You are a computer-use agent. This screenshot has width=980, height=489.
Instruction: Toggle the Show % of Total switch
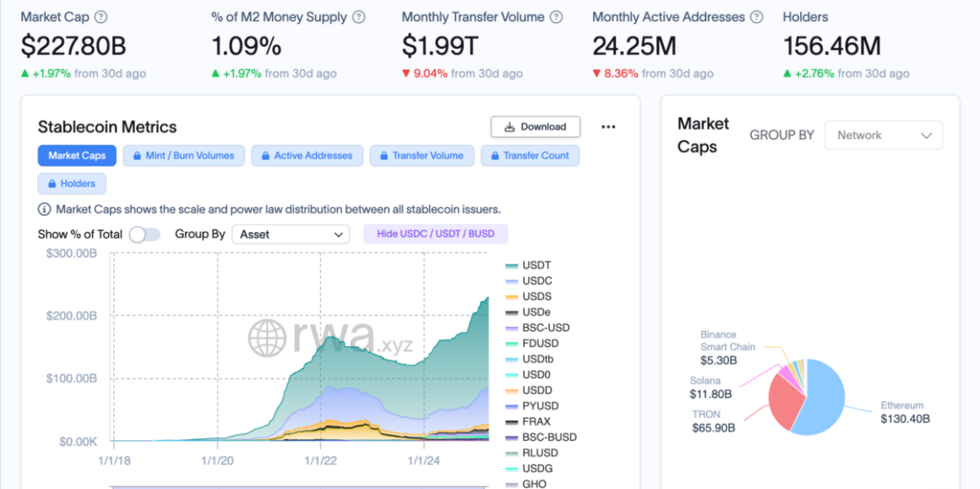pyautogui.click(x=144, y=234)
